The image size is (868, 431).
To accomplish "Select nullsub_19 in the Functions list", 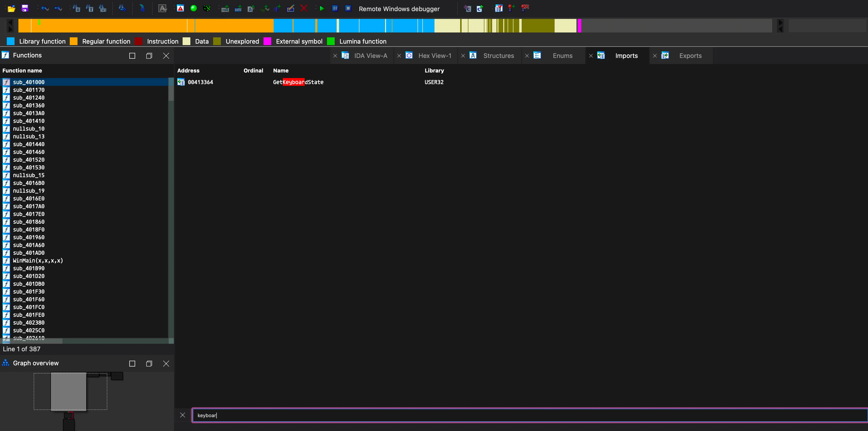I will [x=29, y=191].
